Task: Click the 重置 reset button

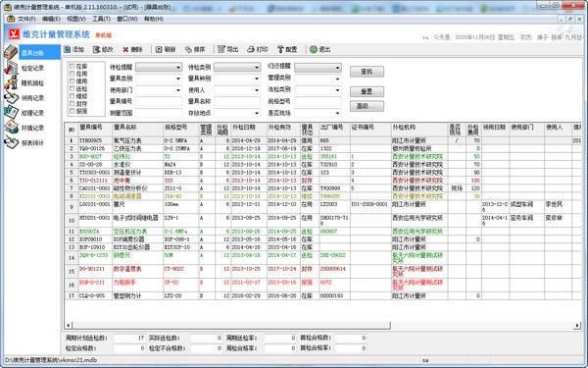Action: coord(367,91)
